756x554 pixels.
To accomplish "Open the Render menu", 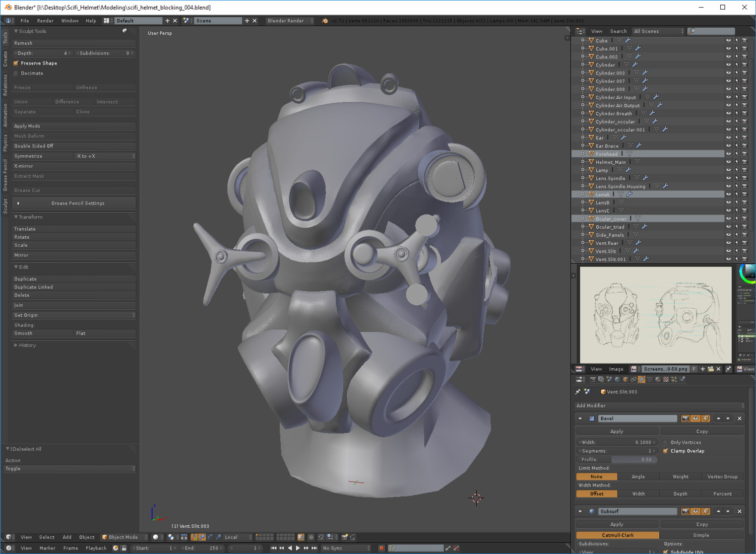I will click(45, 21).
